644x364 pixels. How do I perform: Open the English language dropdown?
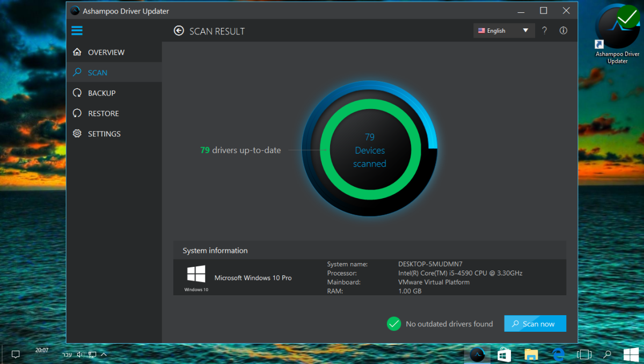coord(504,31)
